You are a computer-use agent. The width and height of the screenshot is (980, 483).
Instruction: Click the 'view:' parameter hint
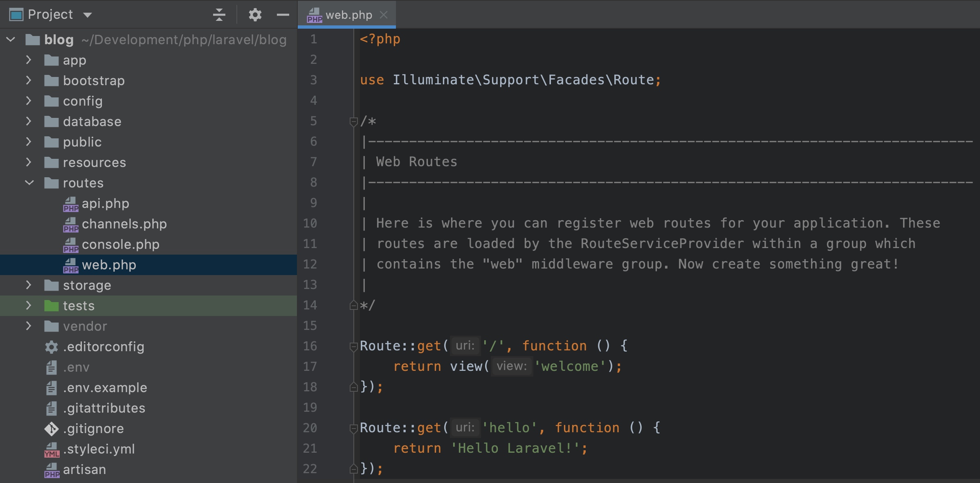[512, 366]
